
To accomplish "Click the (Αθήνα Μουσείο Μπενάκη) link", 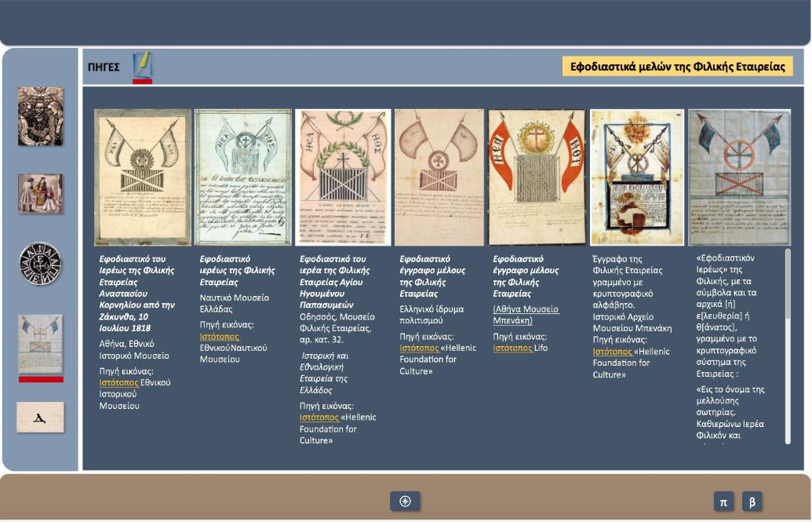I will [x=526, y=315].
